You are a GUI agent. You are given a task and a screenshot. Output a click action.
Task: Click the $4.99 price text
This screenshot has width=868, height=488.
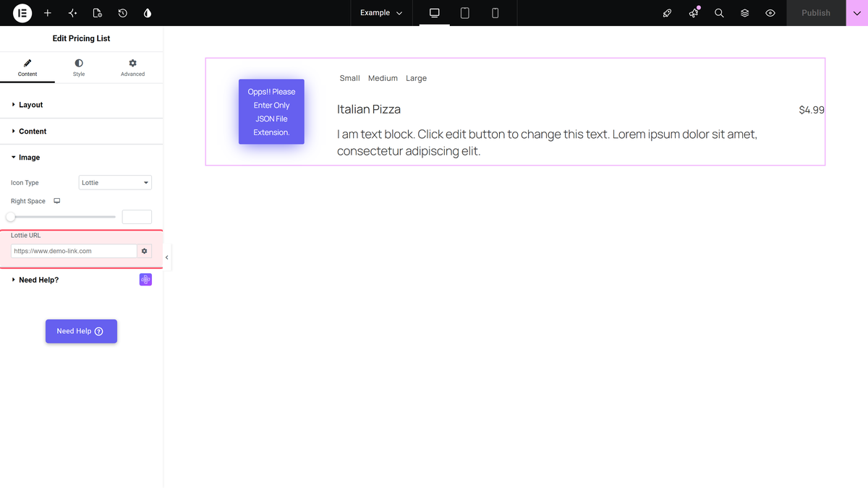pos(812,110)
